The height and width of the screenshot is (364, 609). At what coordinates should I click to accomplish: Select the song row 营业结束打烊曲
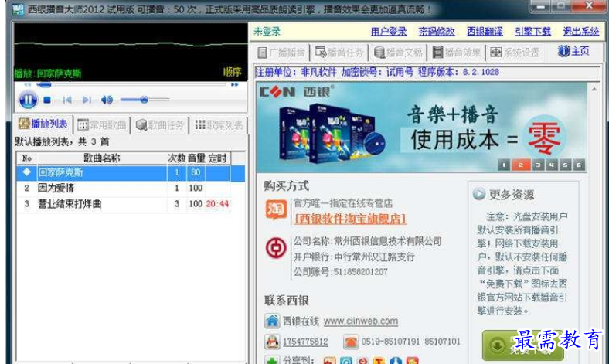124,204
